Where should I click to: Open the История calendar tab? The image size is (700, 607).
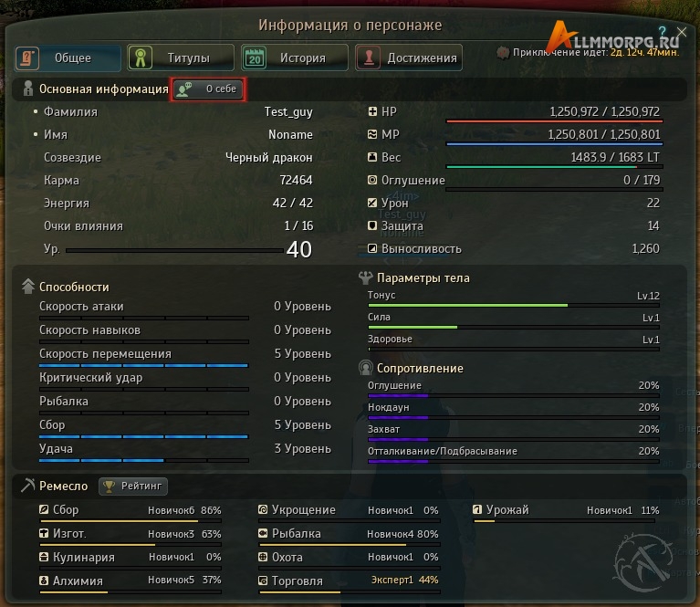(x=295, y=58)
